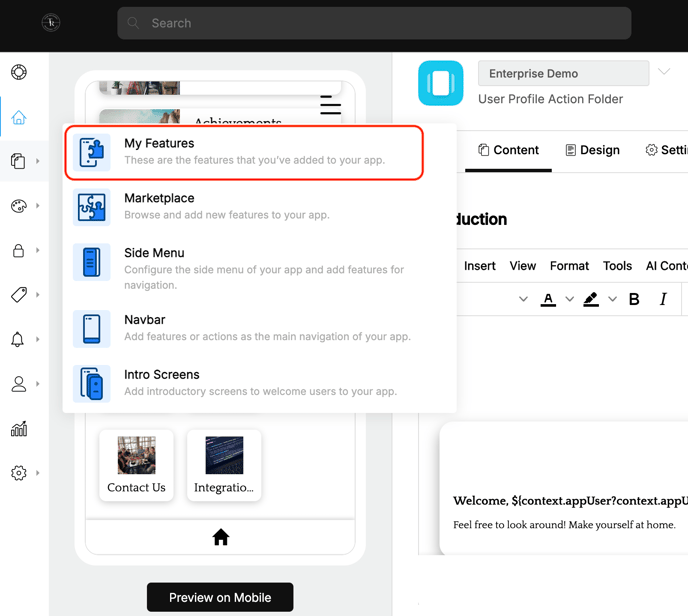This screenshot has width=688, height=616.
Task: Click the Search field
Action: coord(374,23)
